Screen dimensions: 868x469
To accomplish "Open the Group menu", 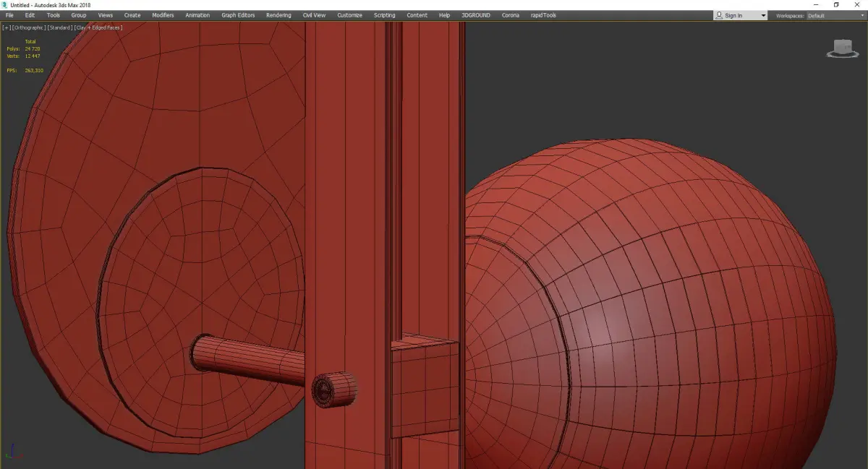I will (x=78, y=15).
